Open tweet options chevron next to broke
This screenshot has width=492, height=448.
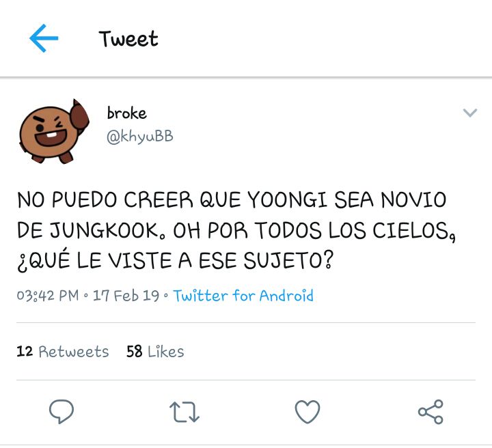469,112
